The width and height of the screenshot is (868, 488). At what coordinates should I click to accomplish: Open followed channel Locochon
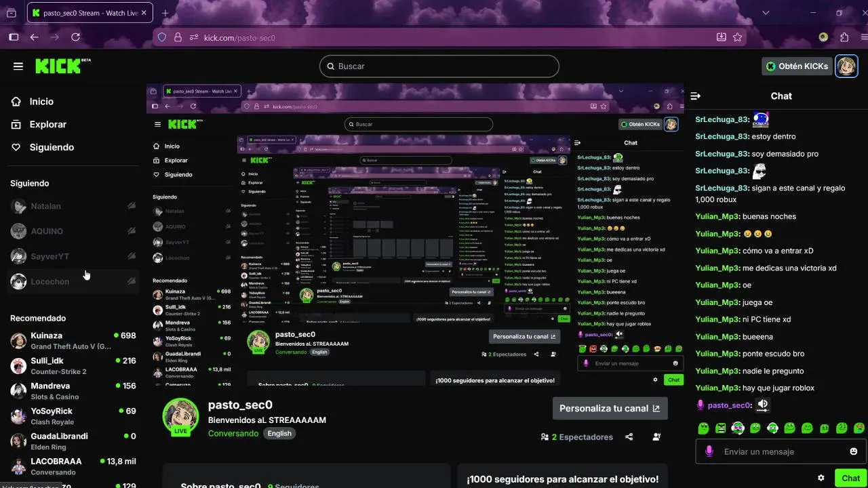tap(73, 281)
